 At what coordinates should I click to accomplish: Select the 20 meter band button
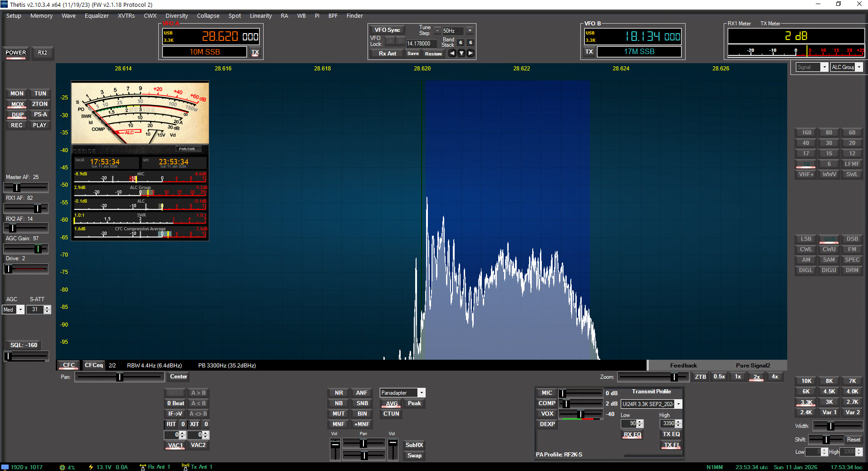click(x=852, y=143)
